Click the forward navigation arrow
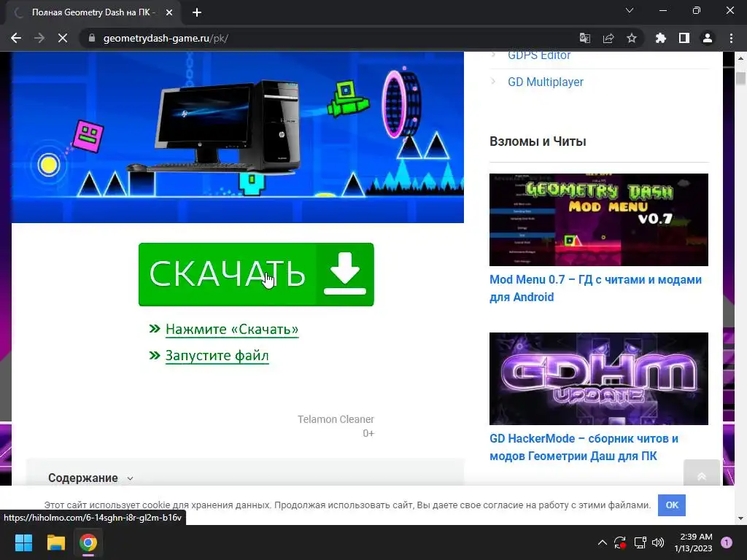 pyautogui.click(x=39, y=38)
